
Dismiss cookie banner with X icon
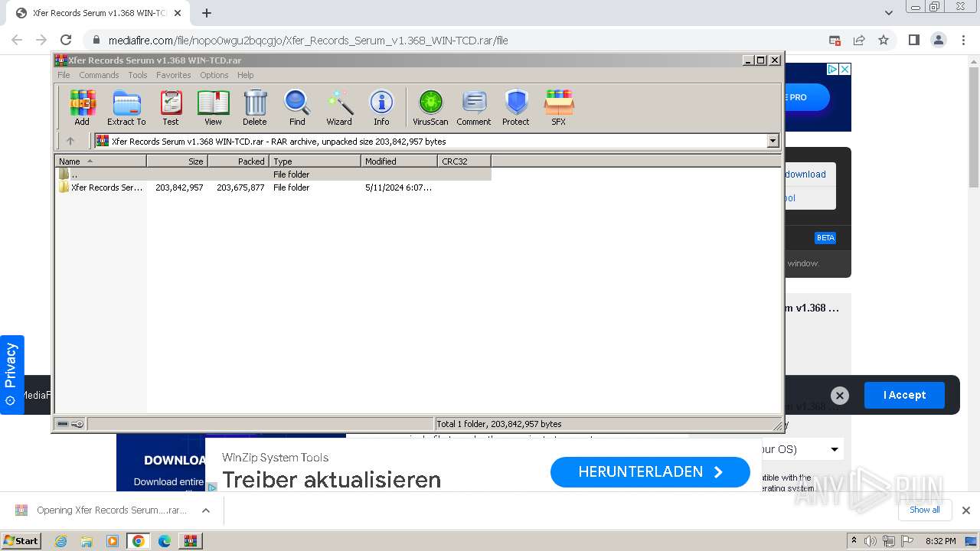[840, 396]
